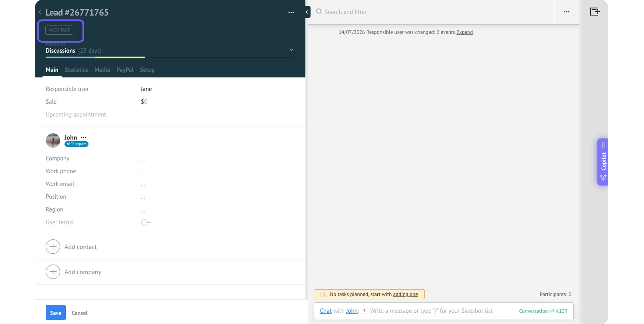Click the clock icon in the tasks notice

pyautogui.click(x=323, y=294)
